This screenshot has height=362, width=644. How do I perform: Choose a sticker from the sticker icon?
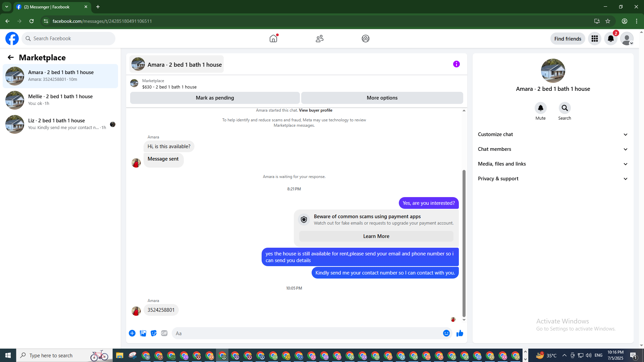[154, 333]
